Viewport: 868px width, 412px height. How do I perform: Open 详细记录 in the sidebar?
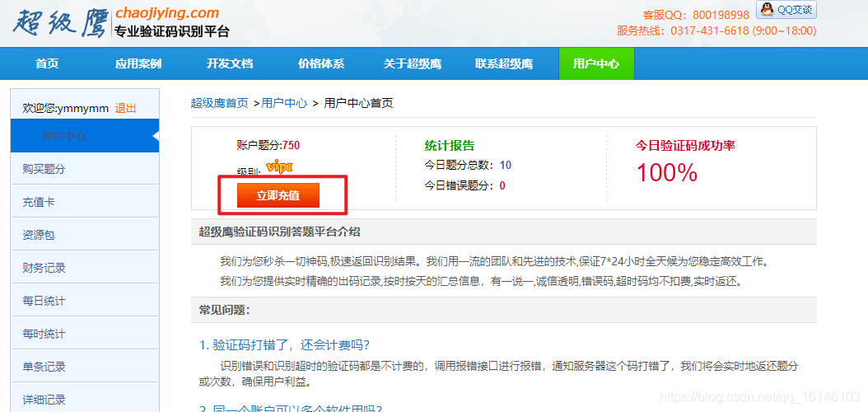coord(85,400)
